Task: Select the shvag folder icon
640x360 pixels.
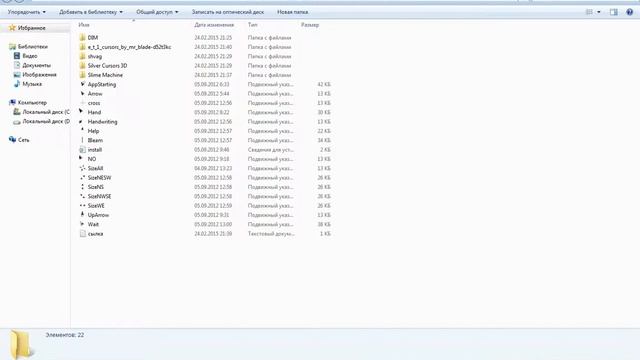Action: pyautogui.click(x=82, y=56)
